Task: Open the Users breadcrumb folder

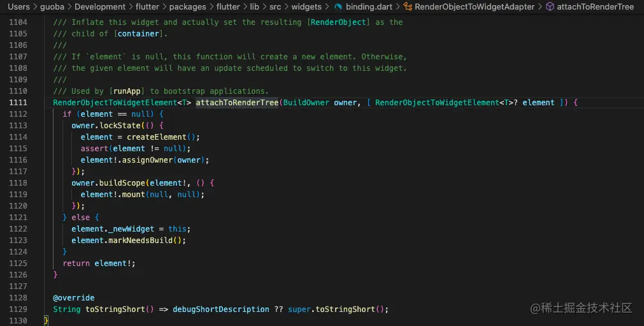Action: click(19, 6)
